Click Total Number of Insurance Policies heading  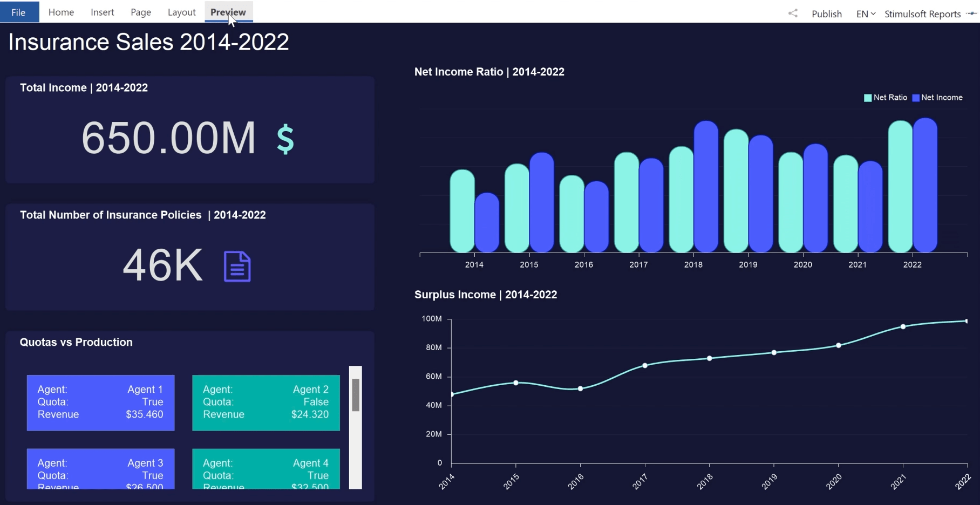pyautogui.click(x=143, y=215)
